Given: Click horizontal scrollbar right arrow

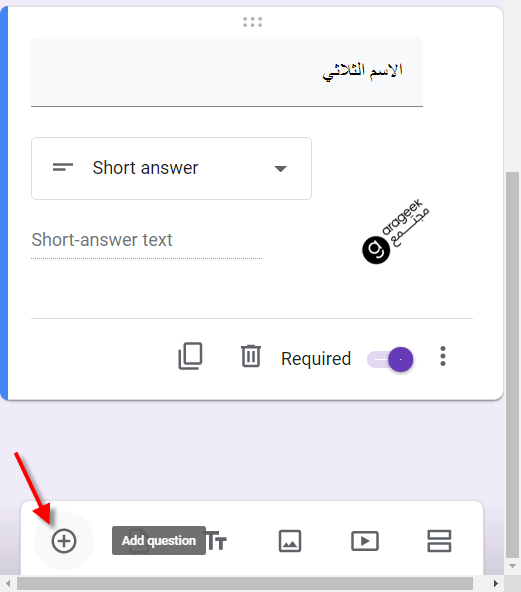Looking at the screenshot, I should pos(496,584).
